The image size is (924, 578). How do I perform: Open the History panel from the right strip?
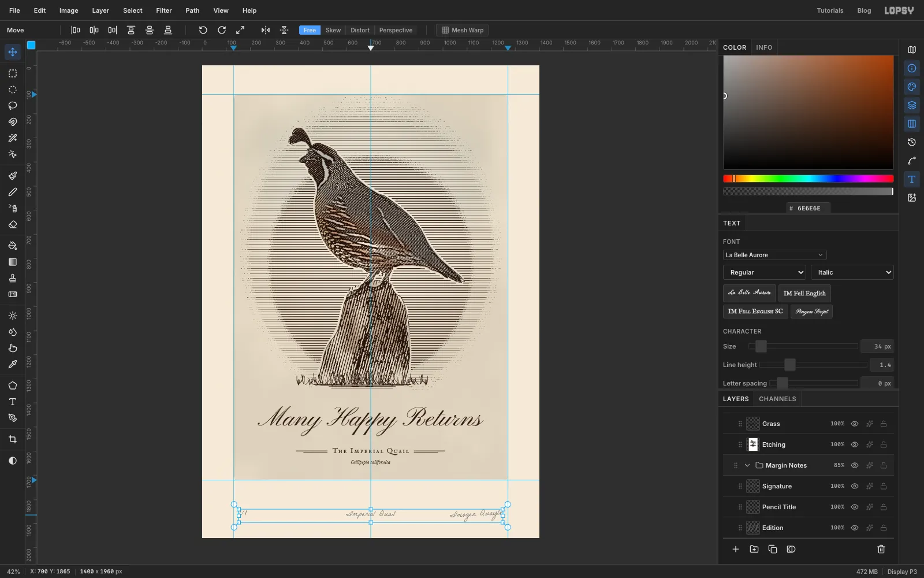coord(912,142)
